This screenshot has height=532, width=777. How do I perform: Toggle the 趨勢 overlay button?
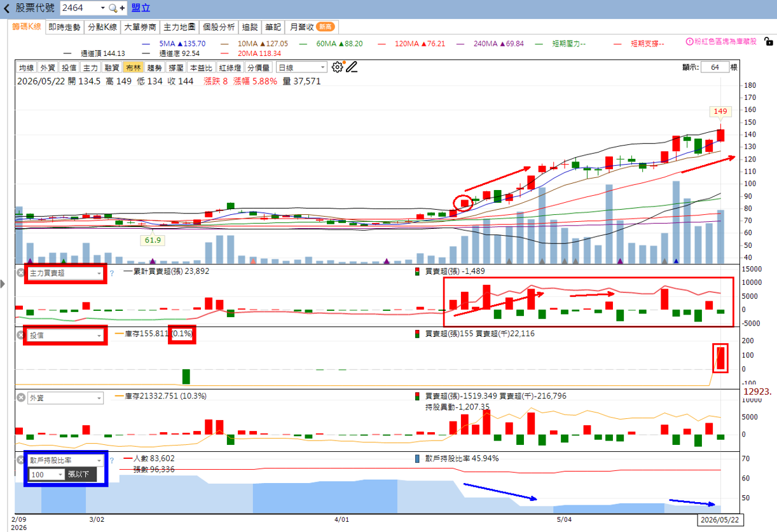155,67
